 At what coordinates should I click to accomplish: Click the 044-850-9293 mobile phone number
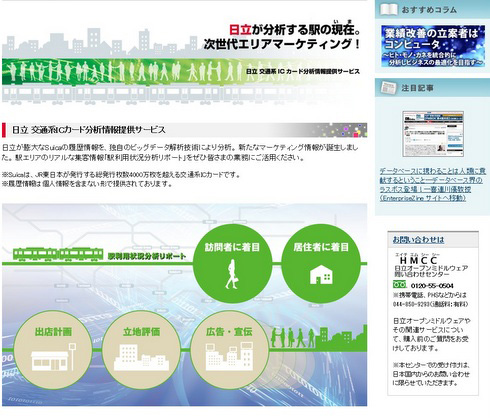tap(410, 304)
